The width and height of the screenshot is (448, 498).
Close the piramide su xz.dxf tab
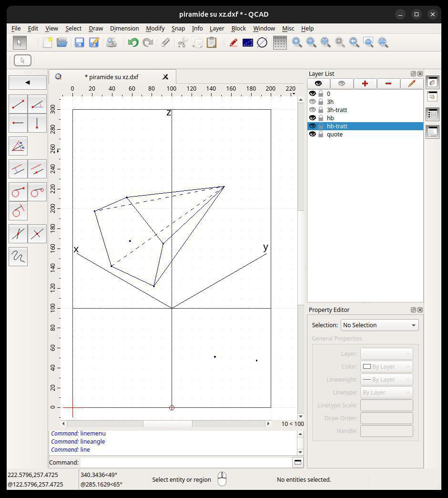point(165,77)
